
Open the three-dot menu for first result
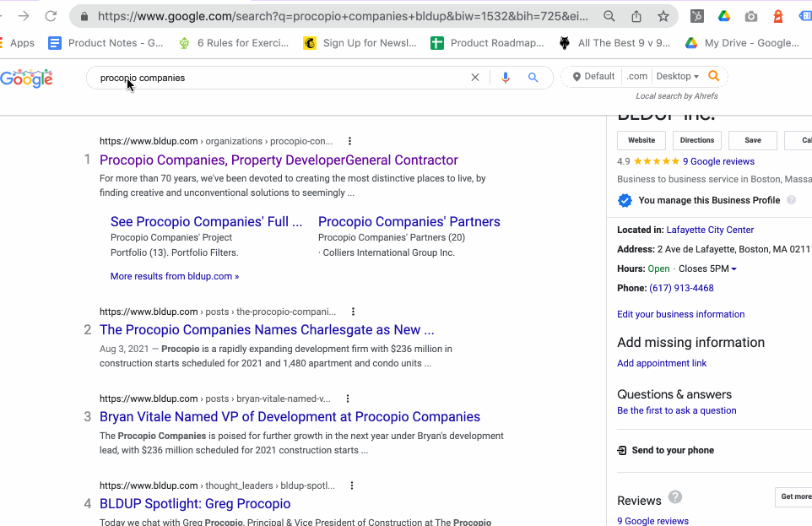[x=350, y=142]
